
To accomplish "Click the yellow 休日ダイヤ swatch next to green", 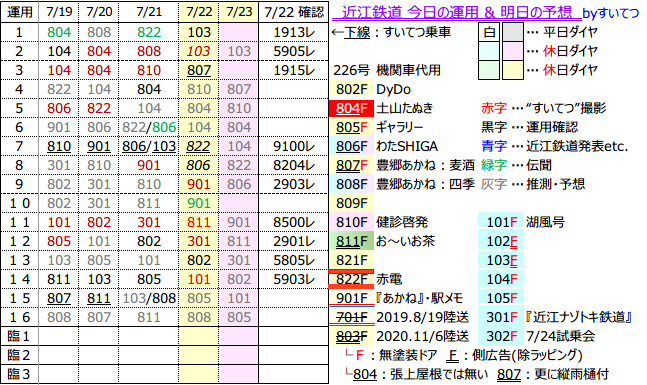I will coord(513,70).
